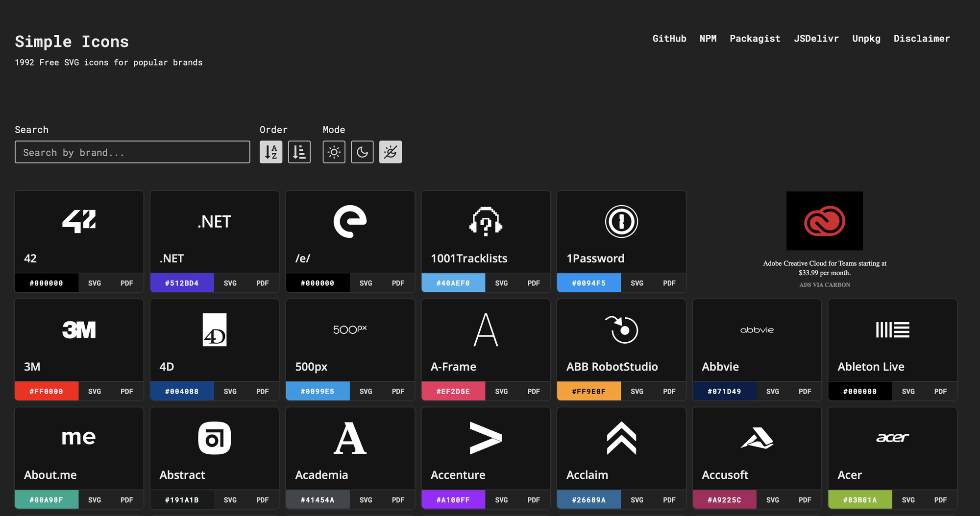Click the About.me logo icon
Screen dimensions: 980x516
pyautogui.click(x=79, y=437)
